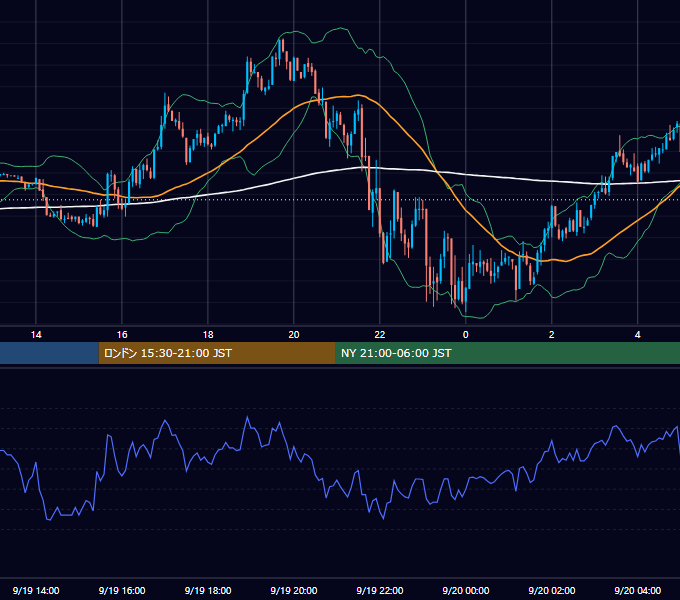Click the 9/19 14:00 time label
This screenshot has height=600, width=680.
(x=36, y=590)
